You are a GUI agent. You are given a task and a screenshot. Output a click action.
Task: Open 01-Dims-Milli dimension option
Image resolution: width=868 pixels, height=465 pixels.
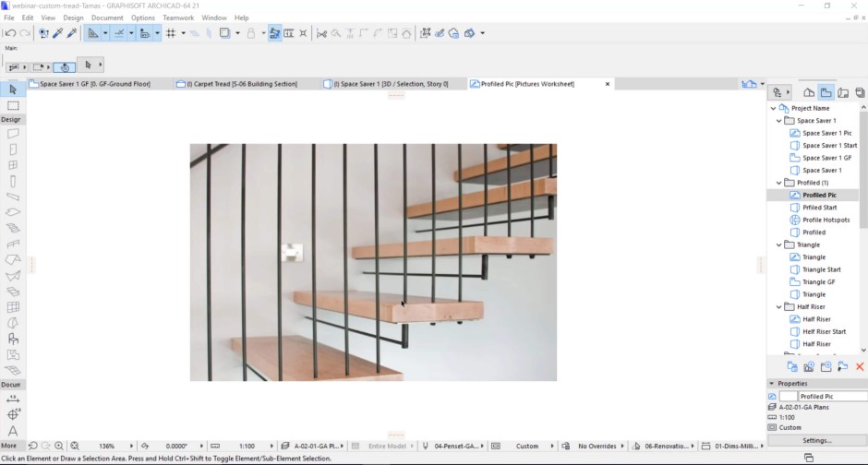[732, 446]
